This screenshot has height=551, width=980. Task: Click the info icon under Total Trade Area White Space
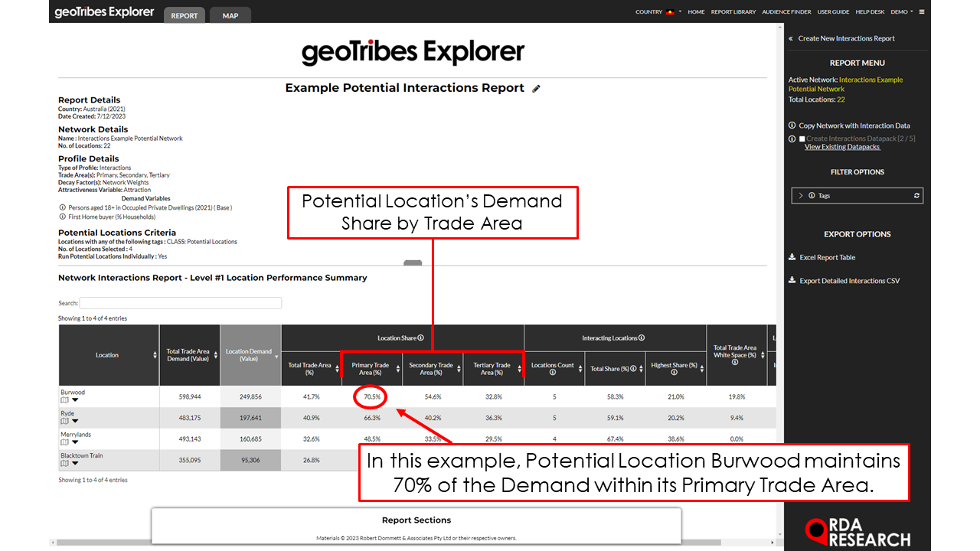734,363
